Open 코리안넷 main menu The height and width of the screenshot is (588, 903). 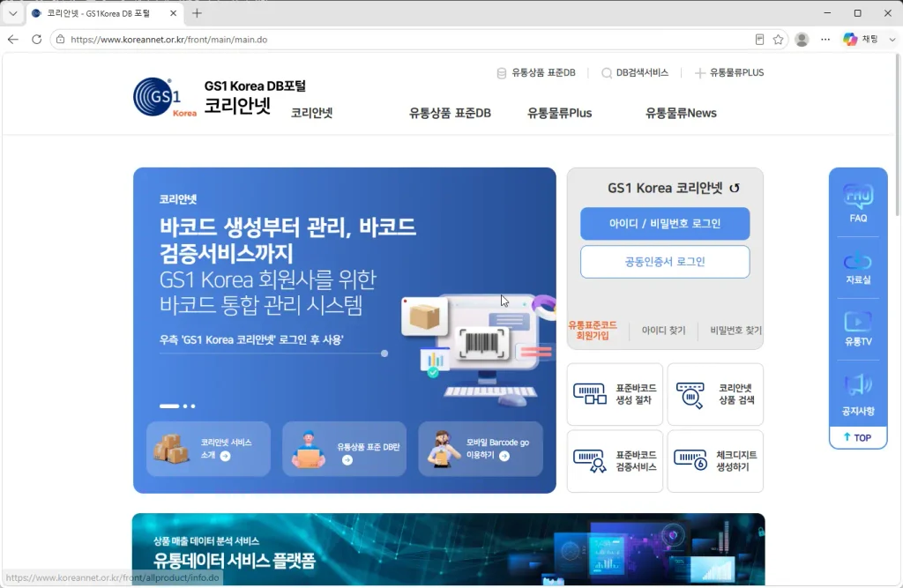point(311,113)
